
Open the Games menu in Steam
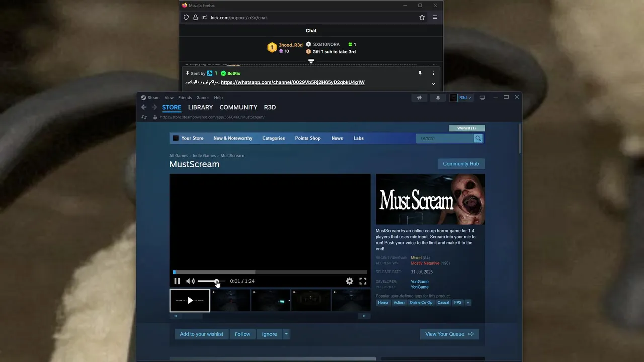coord(203,98)
